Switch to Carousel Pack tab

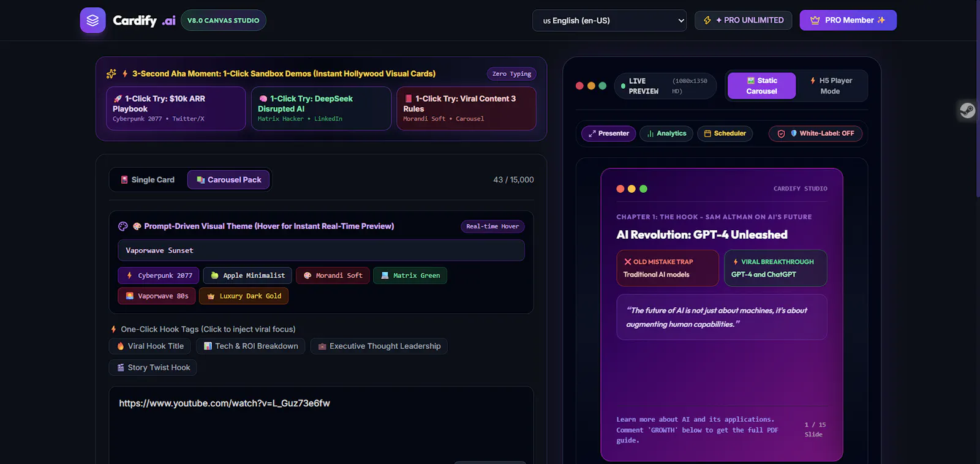pos(228,179)
